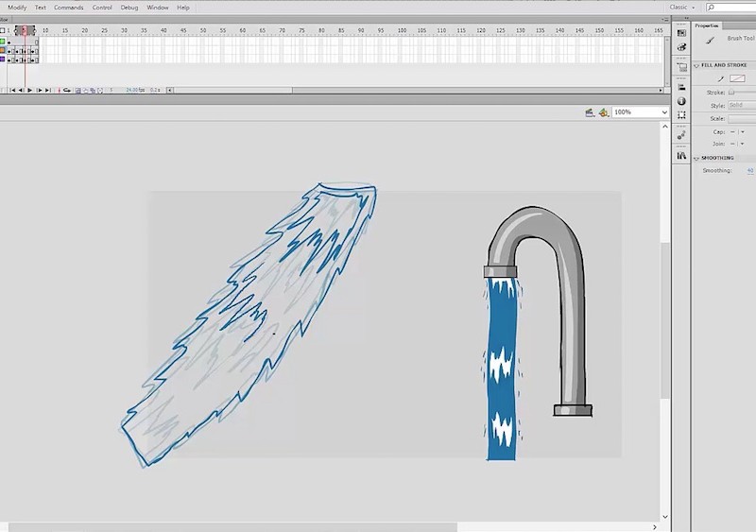Image resolution: width=756 pixels, height=532 pixels.
Task: Open the Window menu
Action: click(157, 7)
